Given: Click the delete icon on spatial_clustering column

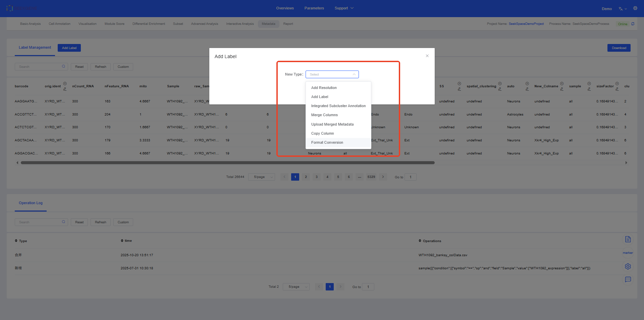Looking at the screenshot, I should (500, 84).
